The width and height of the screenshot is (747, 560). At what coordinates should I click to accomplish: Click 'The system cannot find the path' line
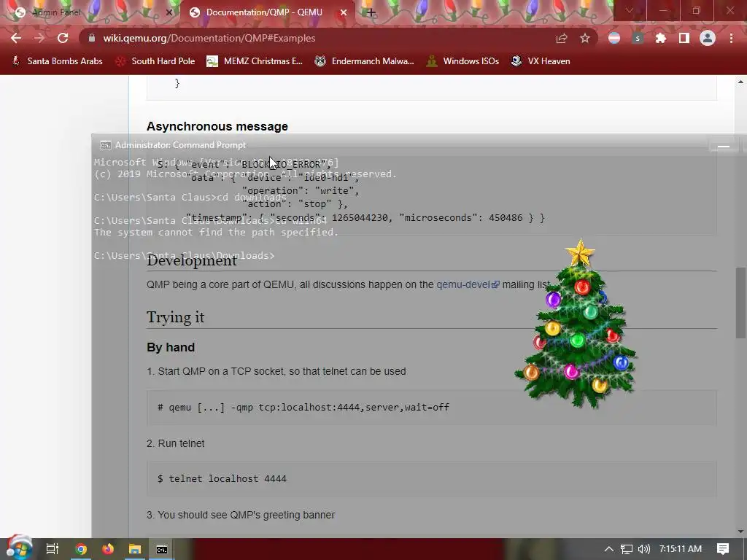point(216,233)
